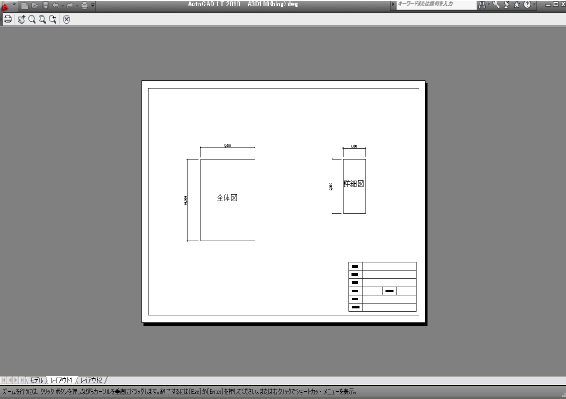Viewport: 566px width, 399px height.
Task: Open the red AutoCAD application menu
Action: pyautogui.click(x=5, y=6)
